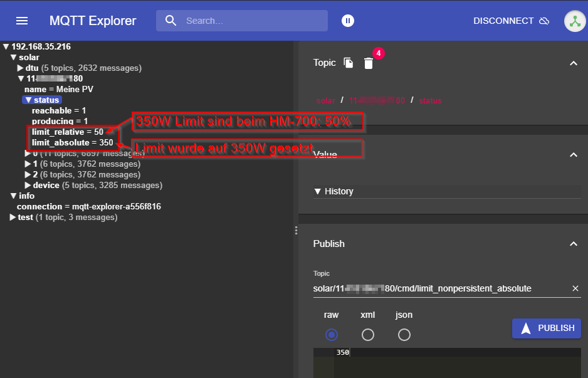Expand the node 2 with 6 topics

[x=28, y=174]
